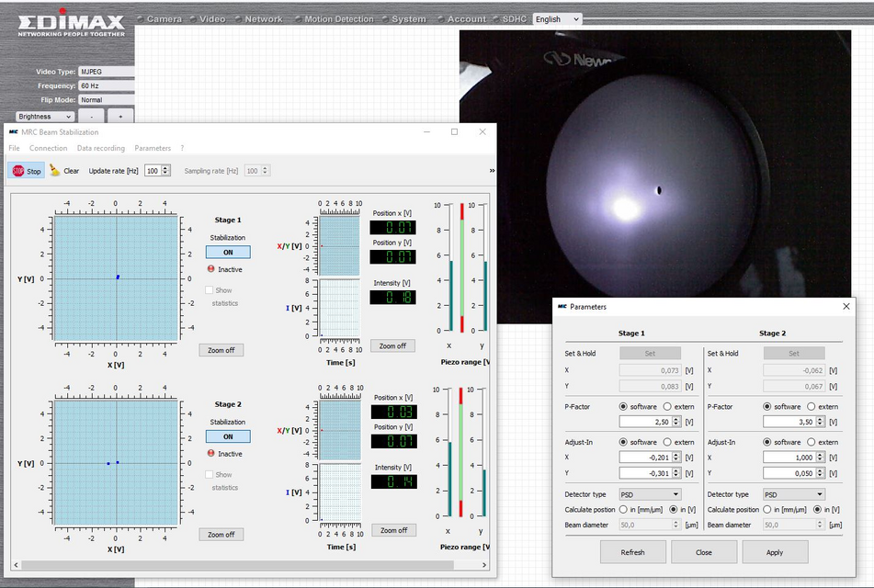Click Update rate spinner arrows

[x=165, y=171]
